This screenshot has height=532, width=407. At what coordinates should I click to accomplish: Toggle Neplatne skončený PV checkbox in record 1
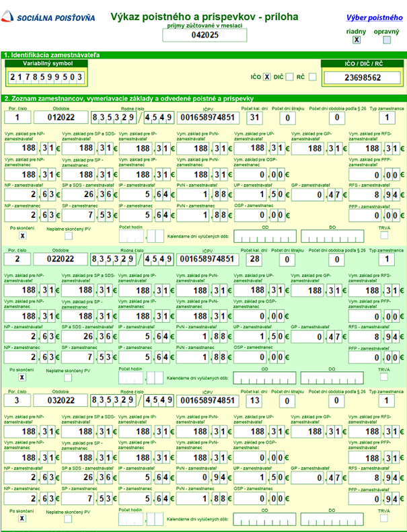click(68, 235)
